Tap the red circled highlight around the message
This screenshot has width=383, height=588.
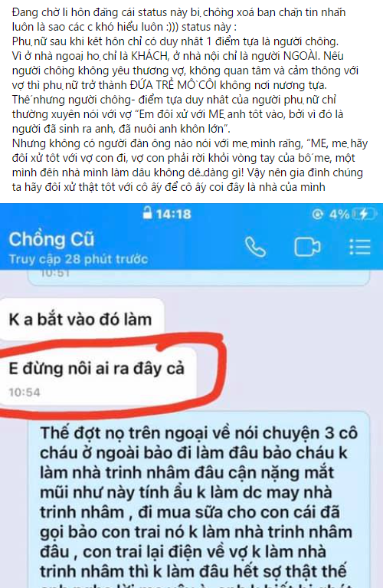point(113,375)
